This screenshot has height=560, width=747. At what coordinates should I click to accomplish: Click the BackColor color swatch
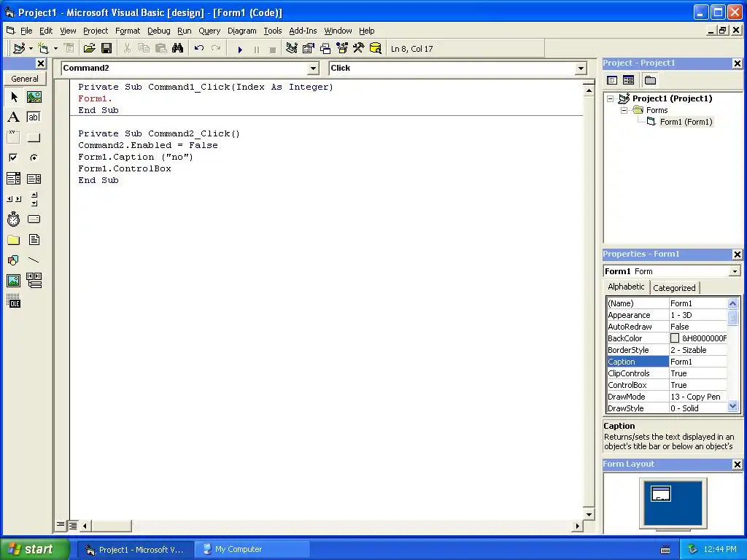pyautogui.click(x=675, y=338)
